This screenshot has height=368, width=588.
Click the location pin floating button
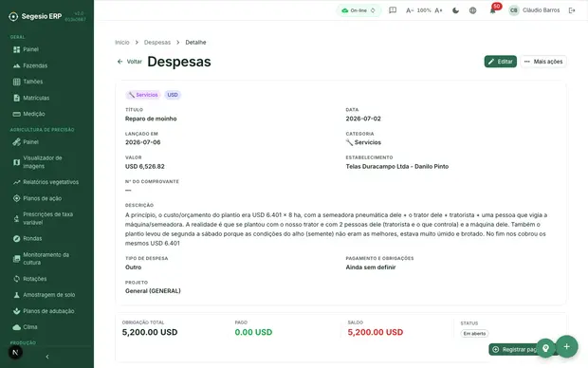click(545, 348)
